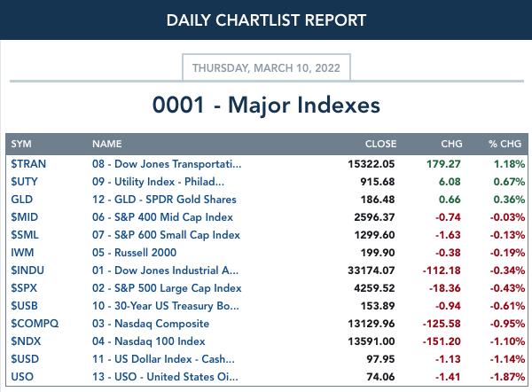Click the 0001 - Major Indexes heading
Viewport: 532px width, 392px height.
[266, 105]
